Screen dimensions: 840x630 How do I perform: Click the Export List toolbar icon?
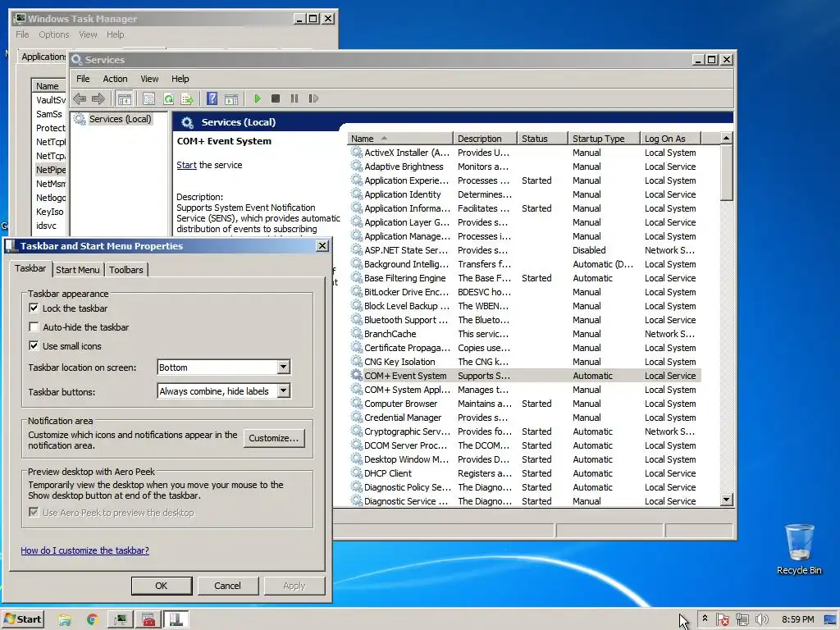click(187, 98)
